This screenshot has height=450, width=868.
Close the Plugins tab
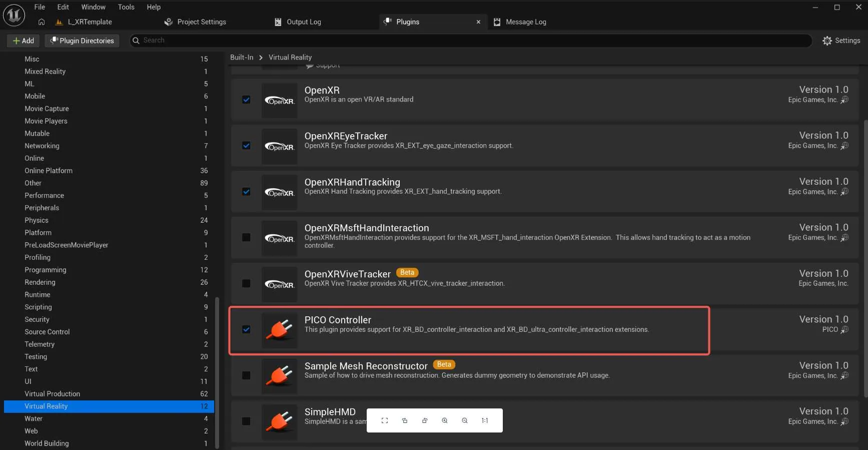(478, 22)
